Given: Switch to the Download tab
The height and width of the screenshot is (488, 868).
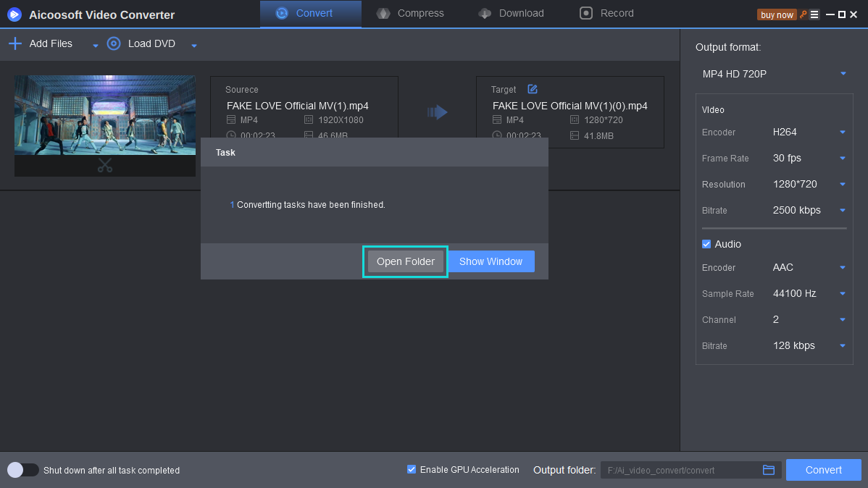Looking at the screenshot, I should (x=511, y=14).
